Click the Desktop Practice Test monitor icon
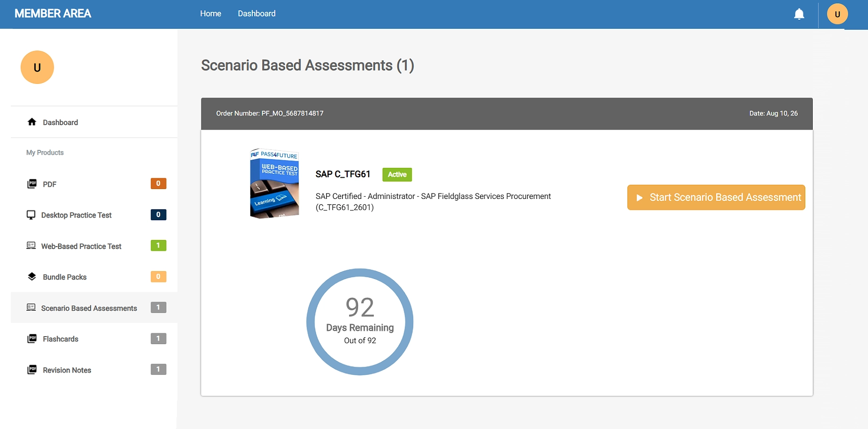 tap(31, 215)
